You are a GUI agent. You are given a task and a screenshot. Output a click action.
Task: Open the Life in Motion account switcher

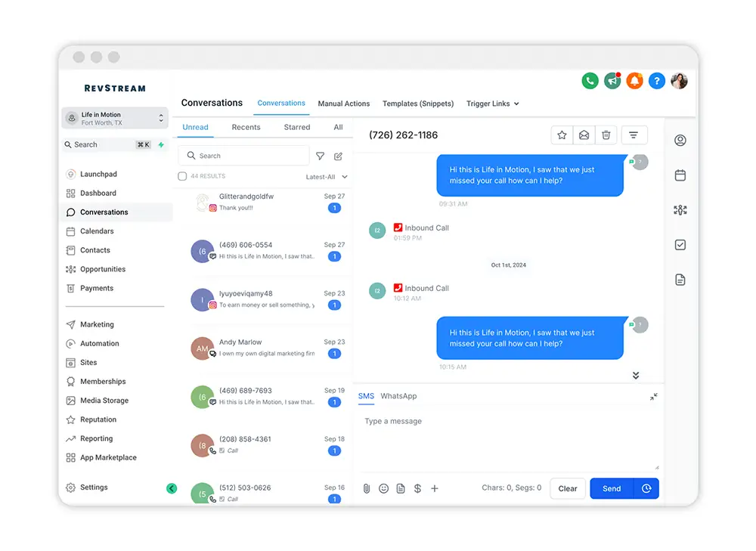click(x=115, y=118)
